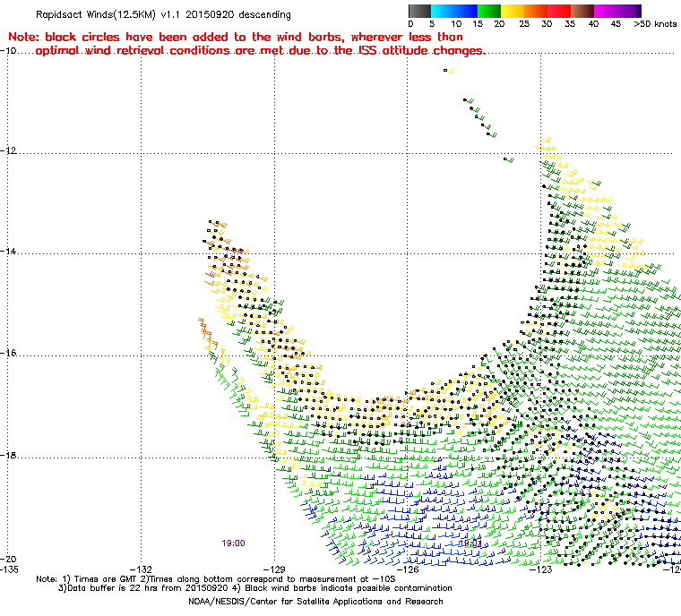Click the -123 longitude axis label
Image resolution: width=681 pixels, height=616 pixels.
540,569
